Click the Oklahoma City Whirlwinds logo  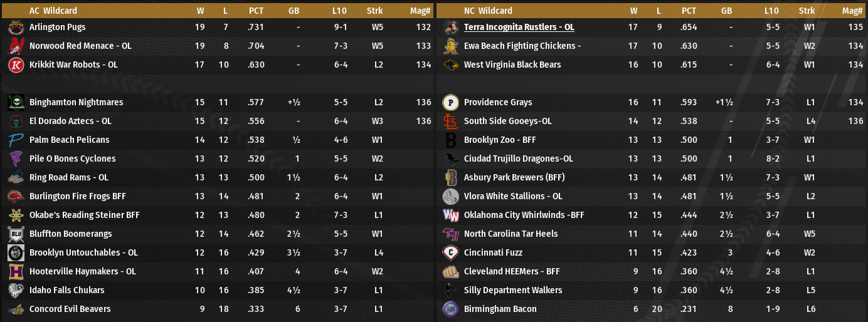tap(450, 216)
